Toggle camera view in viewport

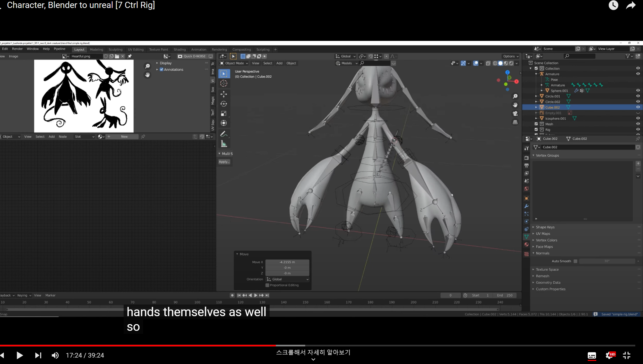pos(515,113)
